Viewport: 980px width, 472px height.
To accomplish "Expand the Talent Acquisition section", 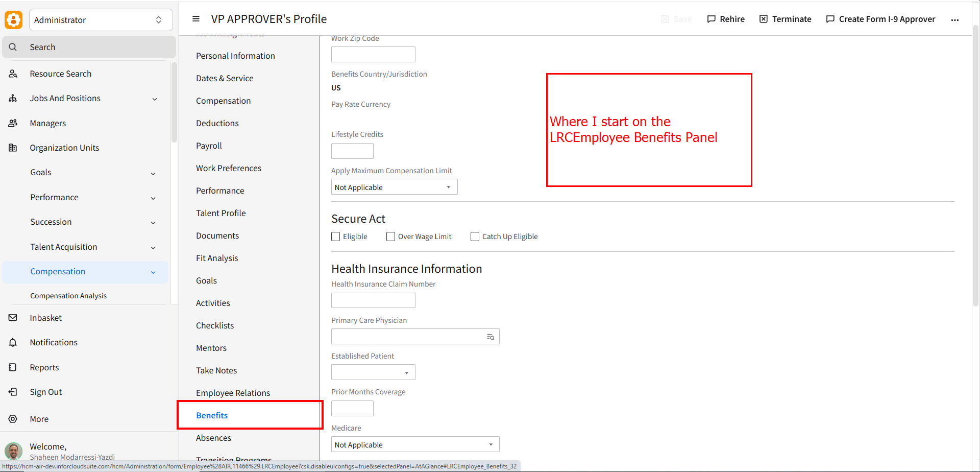I will coord(153,247).
